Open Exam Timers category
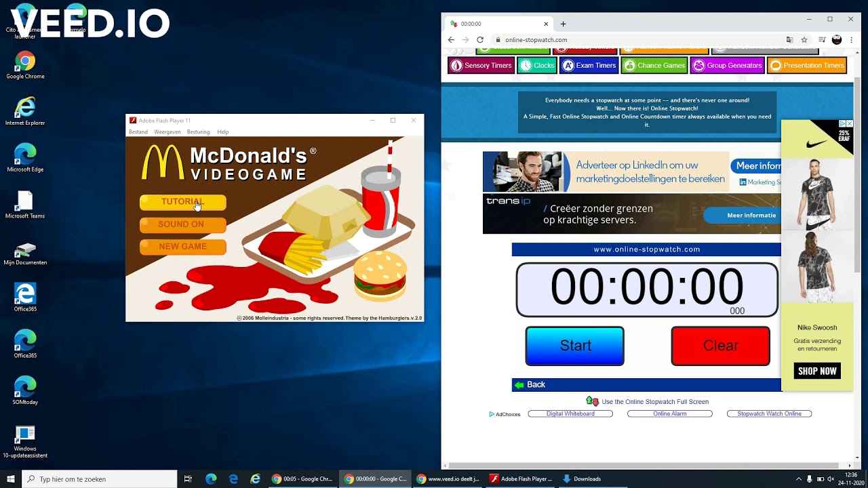868x488 pixels. point(589,66)
